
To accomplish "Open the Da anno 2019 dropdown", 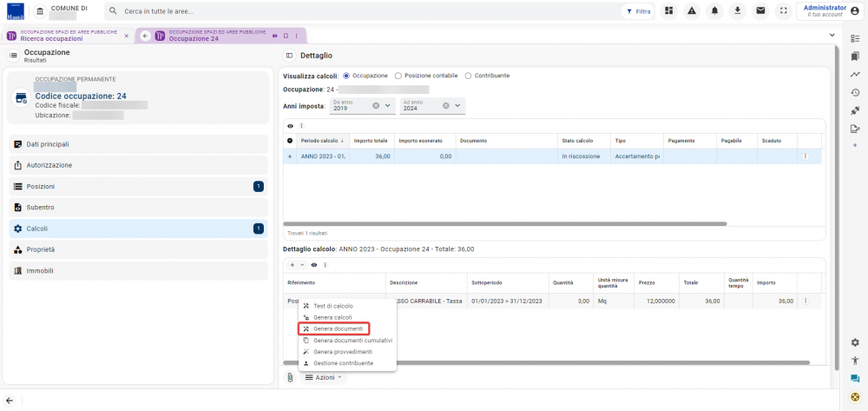I will click(x=387, y=106).
